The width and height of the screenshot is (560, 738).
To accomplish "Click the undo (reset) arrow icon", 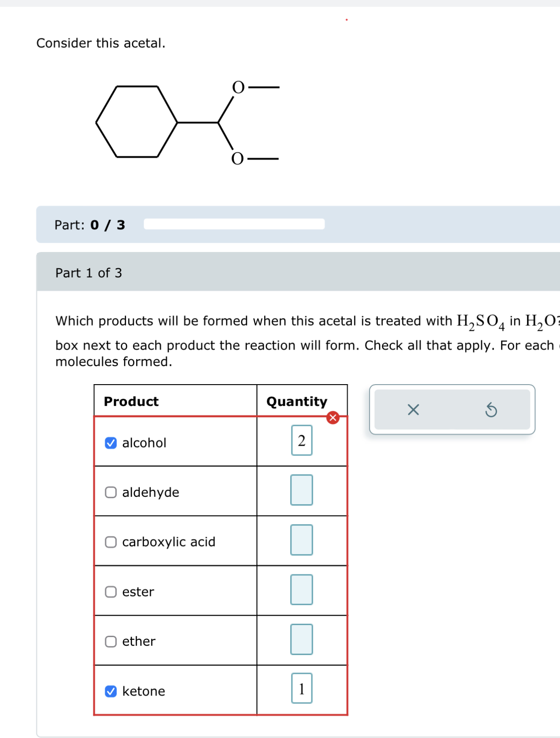I will pyautogui.click(x=492, y=410).
